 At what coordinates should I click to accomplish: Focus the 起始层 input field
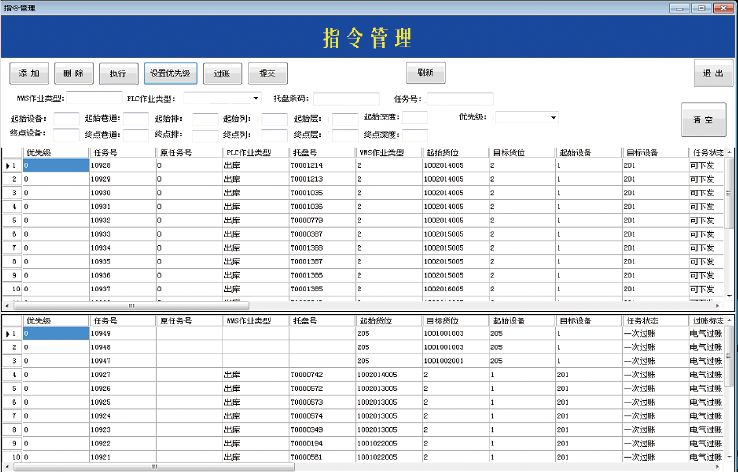point(345,119)
